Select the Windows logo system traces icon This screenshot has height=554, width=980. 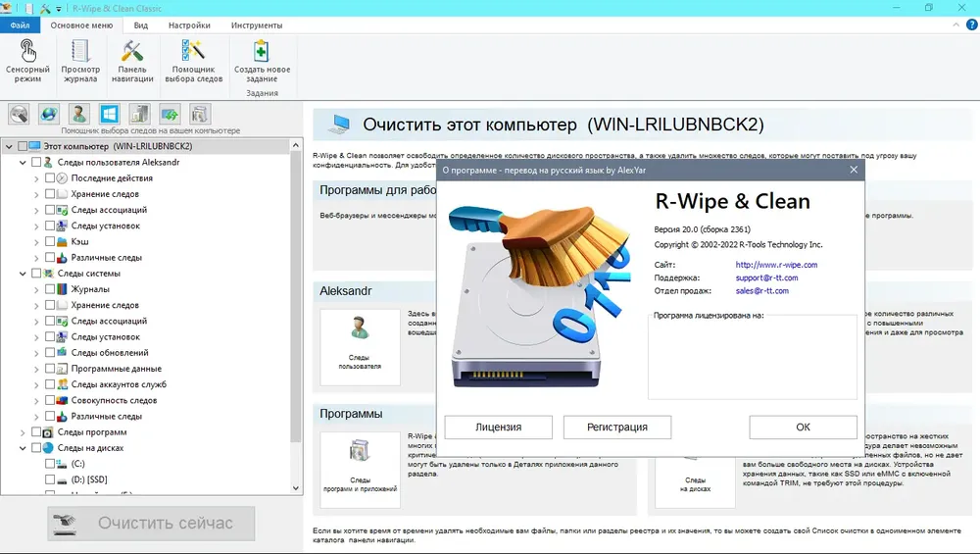[x=110, y=114]
